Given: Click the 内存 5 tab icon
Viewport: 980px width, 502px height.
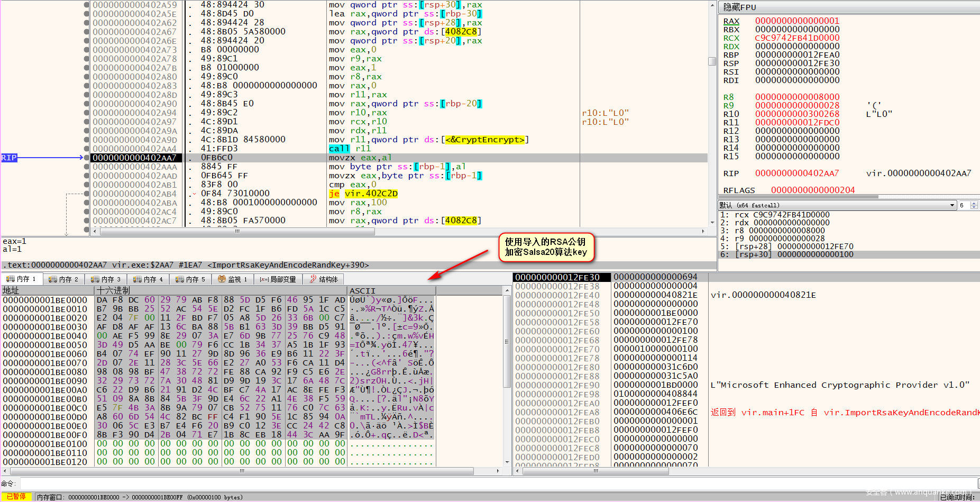Looking at the screenshot, I should click(180, 279).
